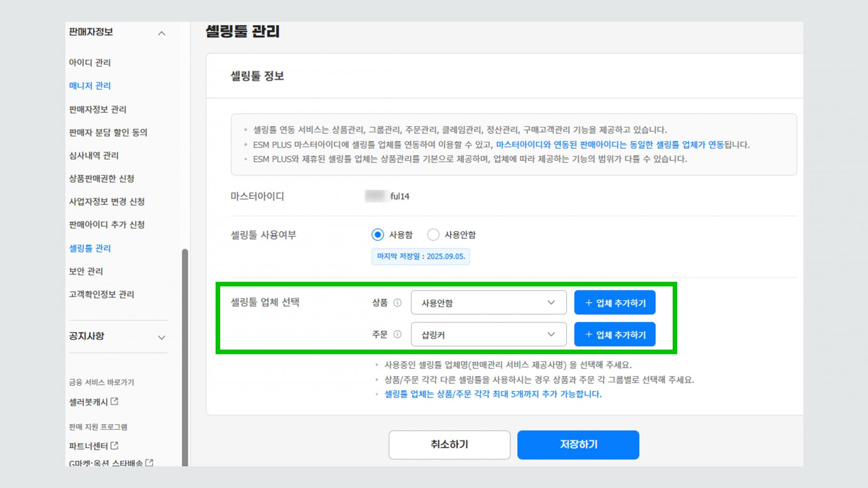Screen dimensions: 868x488
Task: Open the 상품 selling tool dropdown
Action: [x=488, y=303]
